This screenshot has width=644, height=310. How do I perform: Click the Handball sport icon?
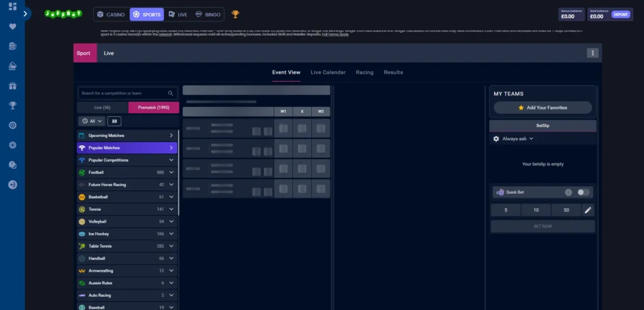(x=82, y=258)
